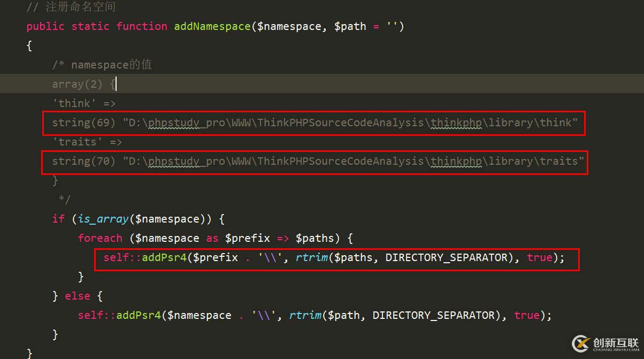Click self::addPsr4 call with $prefix
Screen dimensions: 644x359
click(334, 257)
